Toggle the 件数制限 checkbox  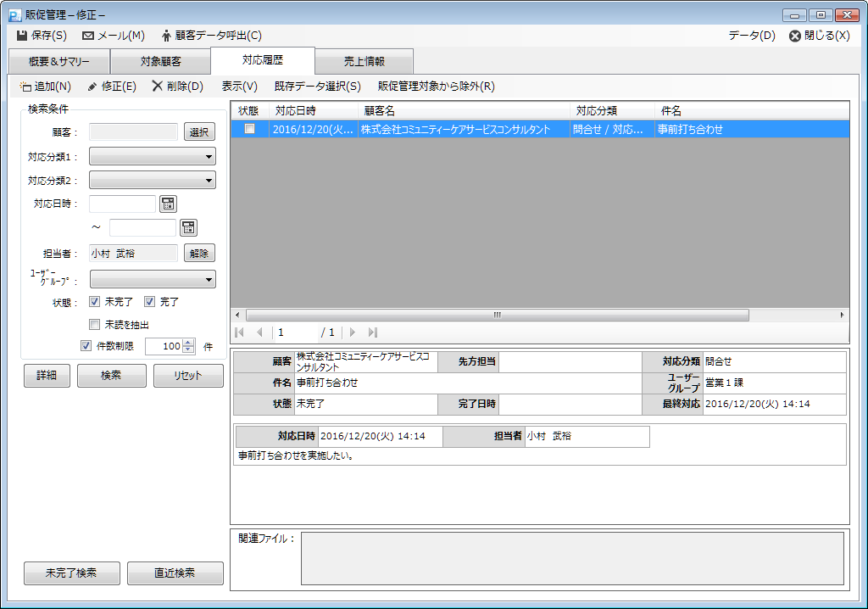[86, 346]
